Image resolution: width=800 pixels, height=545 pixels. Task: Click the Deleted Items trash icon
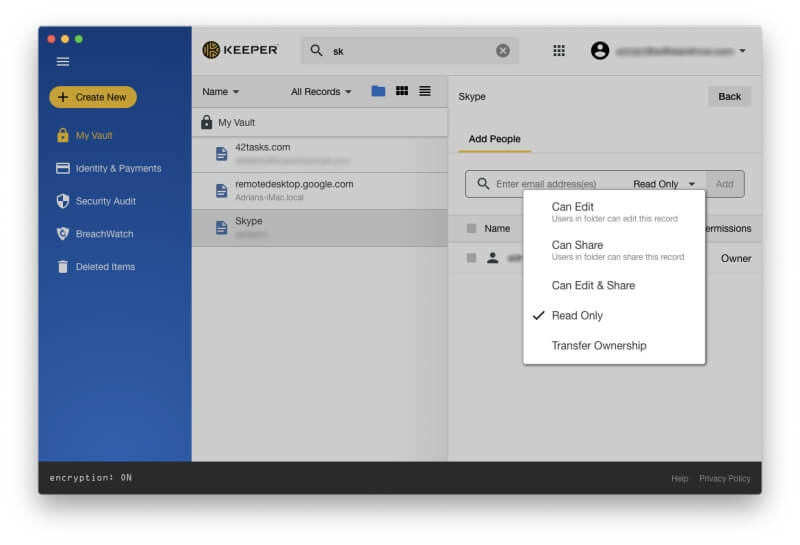point(62,266)
